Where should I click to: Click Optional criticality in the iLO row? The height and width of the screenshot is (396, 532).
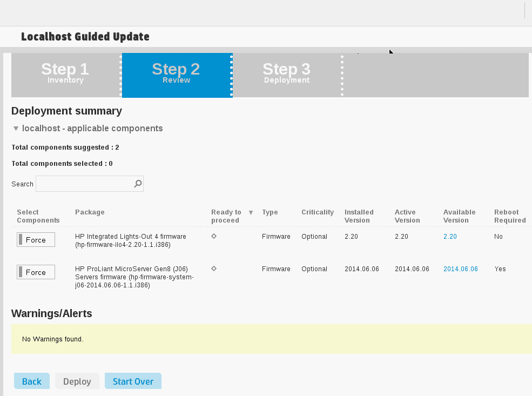click(x=314, y=237)
